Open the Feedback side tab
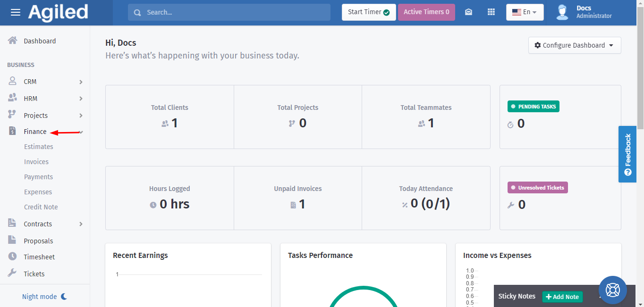This screenshot has height=307, width=644. [627, 154]
